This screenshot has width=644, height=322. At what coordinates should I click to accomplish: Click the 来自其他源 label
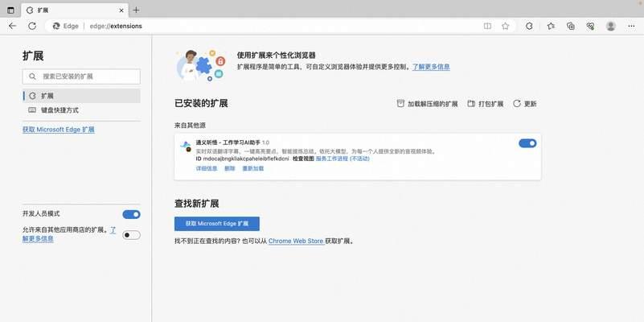point(191,125)
